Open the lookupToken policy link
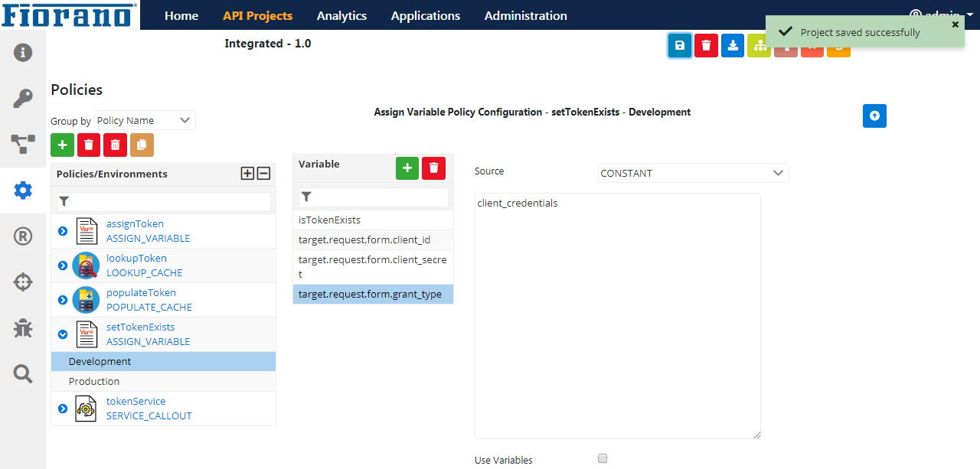 click(x=136, y=258)
